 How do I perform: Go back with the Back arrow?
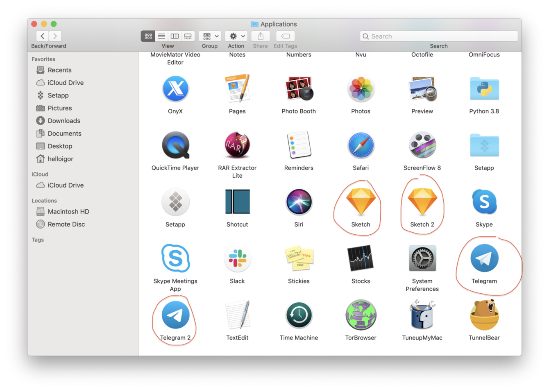pyautogui.click(x=43, y=36)
